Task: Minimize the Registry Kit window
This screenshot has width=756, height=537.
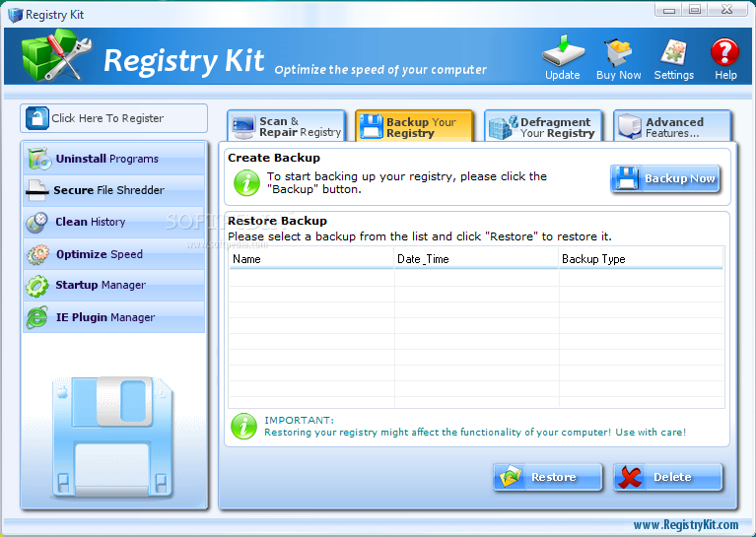Action: point(668,10)
